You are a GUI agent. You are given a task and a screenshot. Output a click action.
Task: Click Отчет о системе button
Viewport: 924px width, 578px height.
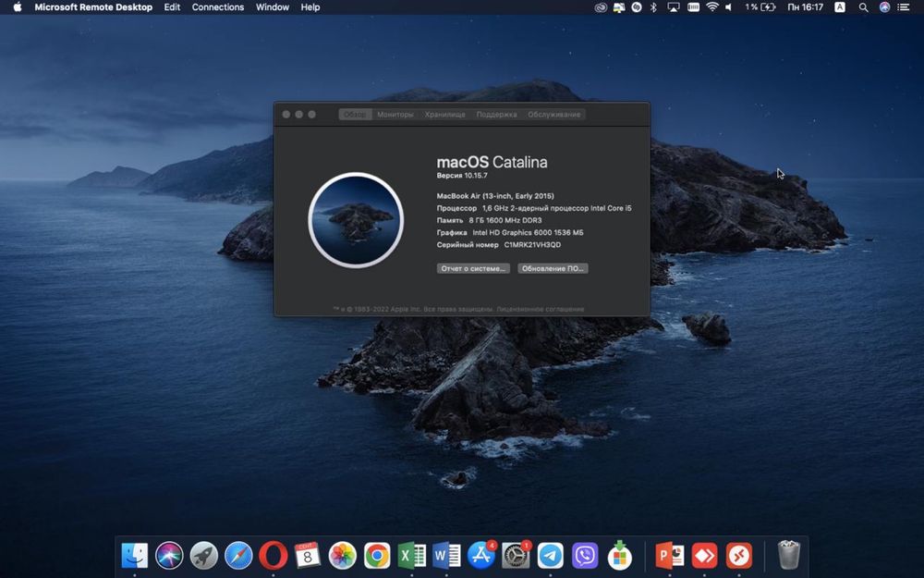click(473, 268)
